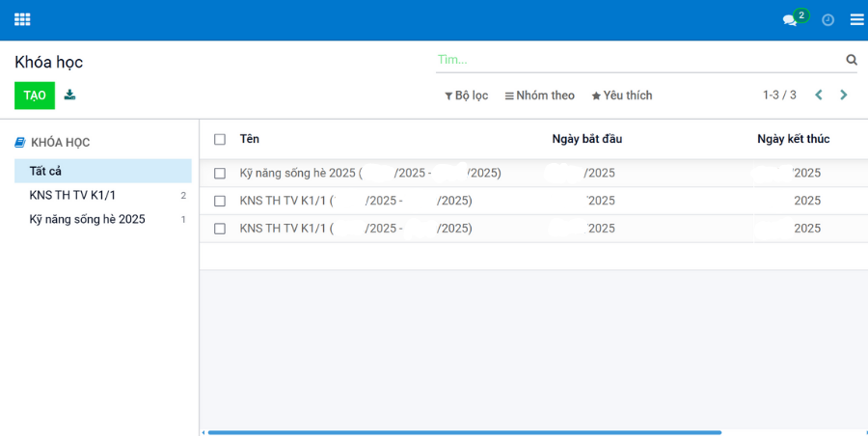Check the Kỹ năng sống hè 2025 row checkbox
Image resolution: width=868 pixels, height=436 pixels.
point(220,174)
